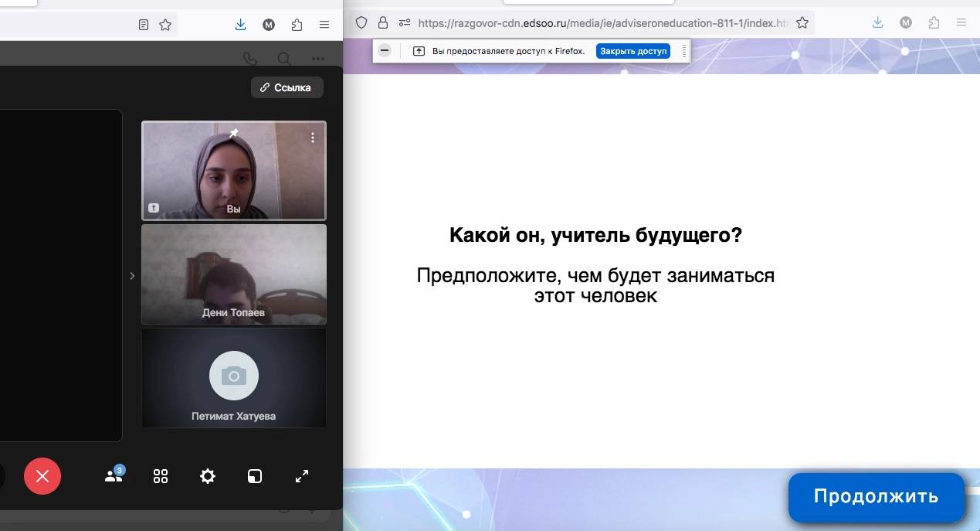Click Закрыть доступ to stop sharing

coord(633,51)
